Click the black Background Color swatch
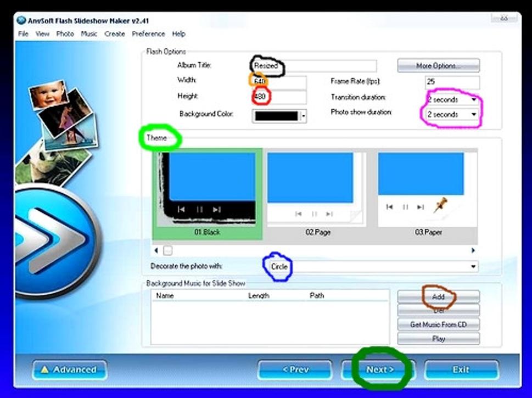 [x=276, y=116]
